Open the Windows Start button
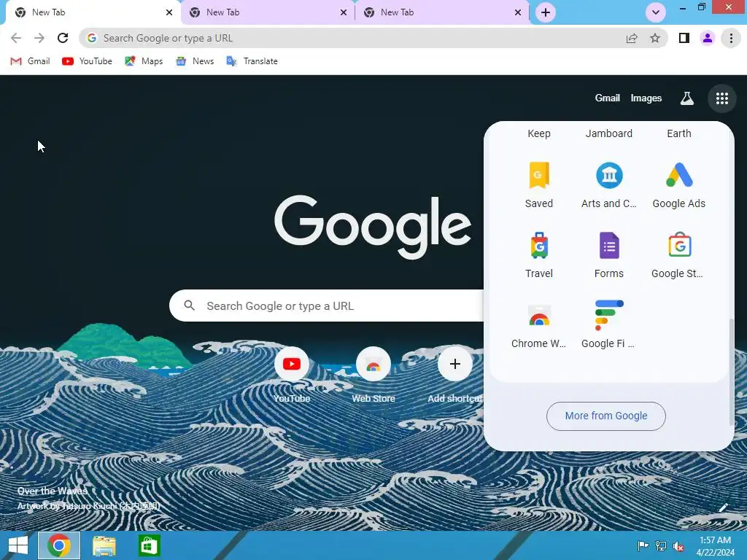 tap(18, 545)
